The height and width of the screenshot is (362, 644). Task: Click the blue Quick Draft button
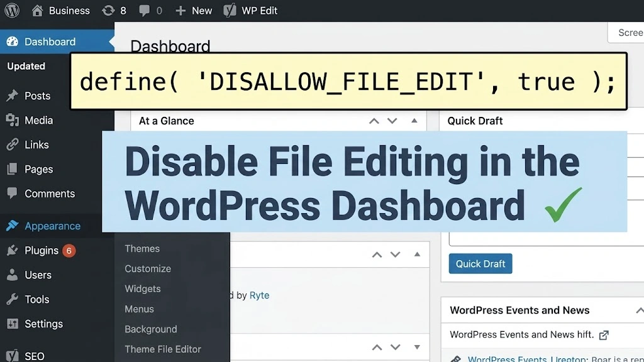(480, 263)
